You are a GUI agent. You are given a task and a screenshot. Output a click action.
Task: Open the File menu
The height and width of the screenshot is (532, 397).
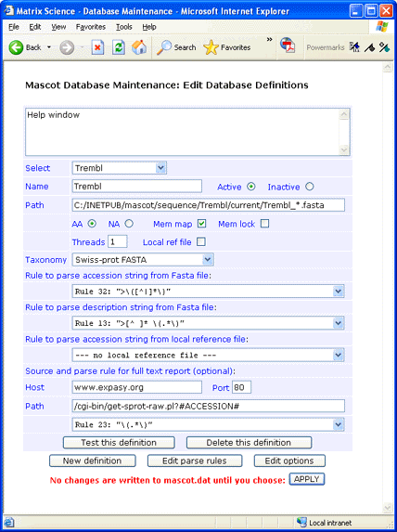pyautogui.click(x=14, y=27)
